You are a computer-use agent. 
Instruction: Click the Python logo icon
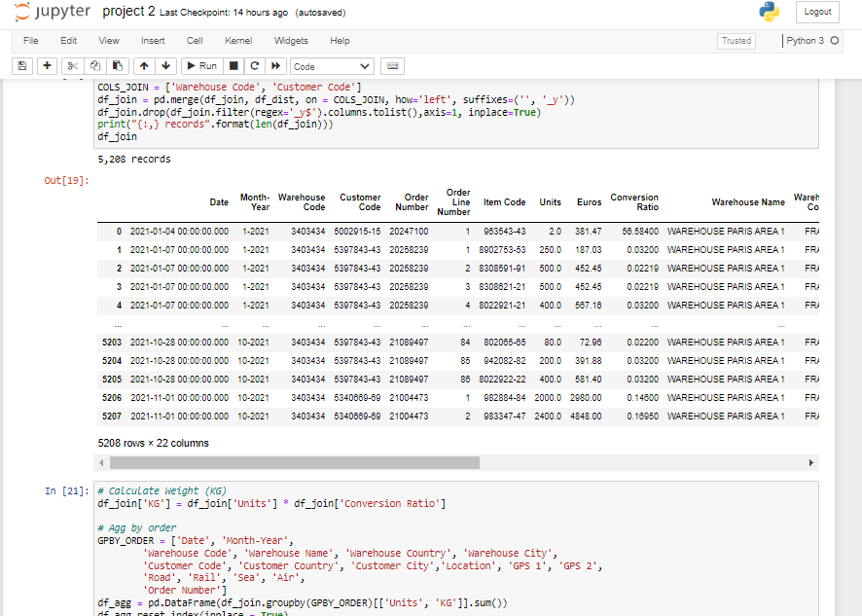tap(770, 12)
